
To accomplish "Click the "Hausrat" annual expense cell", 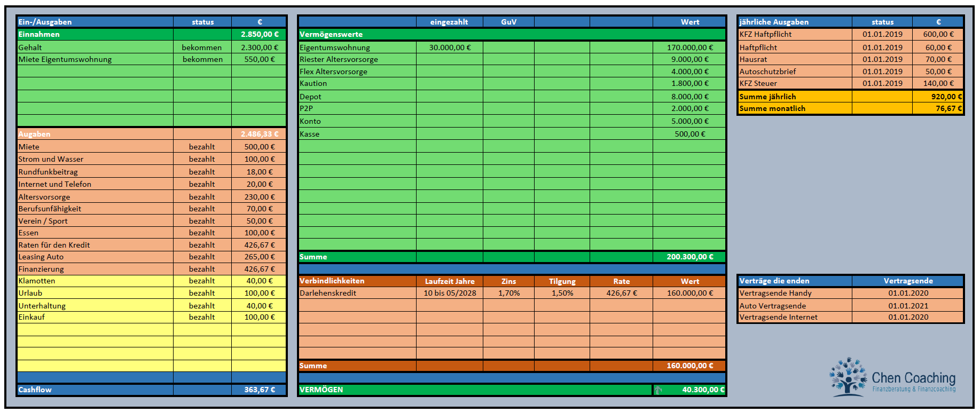I will point(795,59).
